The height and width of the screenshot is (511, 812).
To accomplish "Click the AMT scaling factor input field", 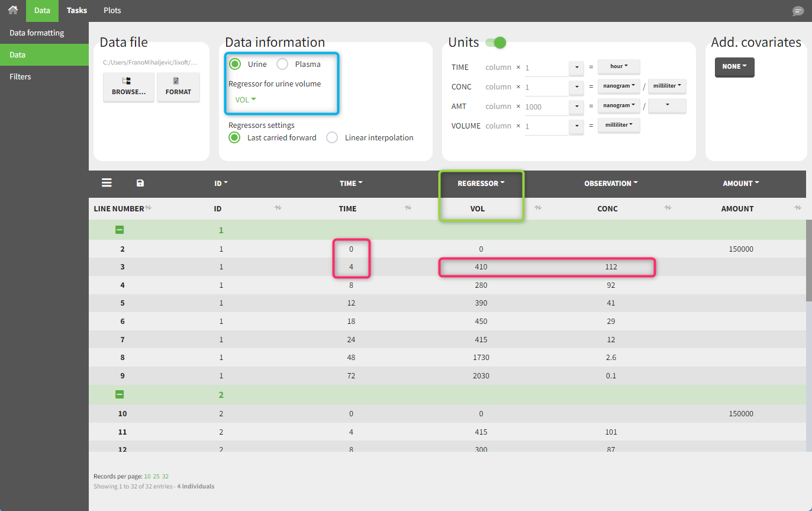I will click(545, 107).
